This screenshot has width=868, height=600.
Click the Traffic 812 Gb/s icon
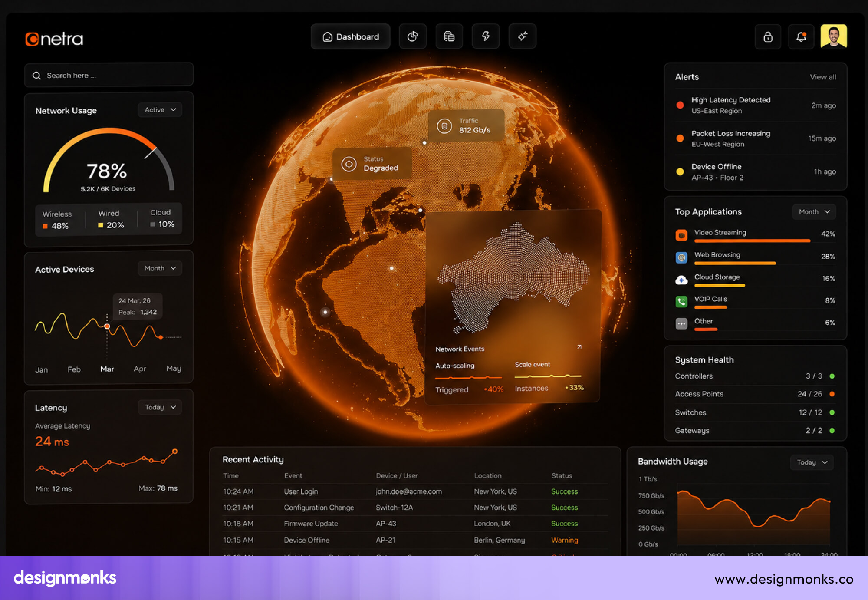click(444, 126)
